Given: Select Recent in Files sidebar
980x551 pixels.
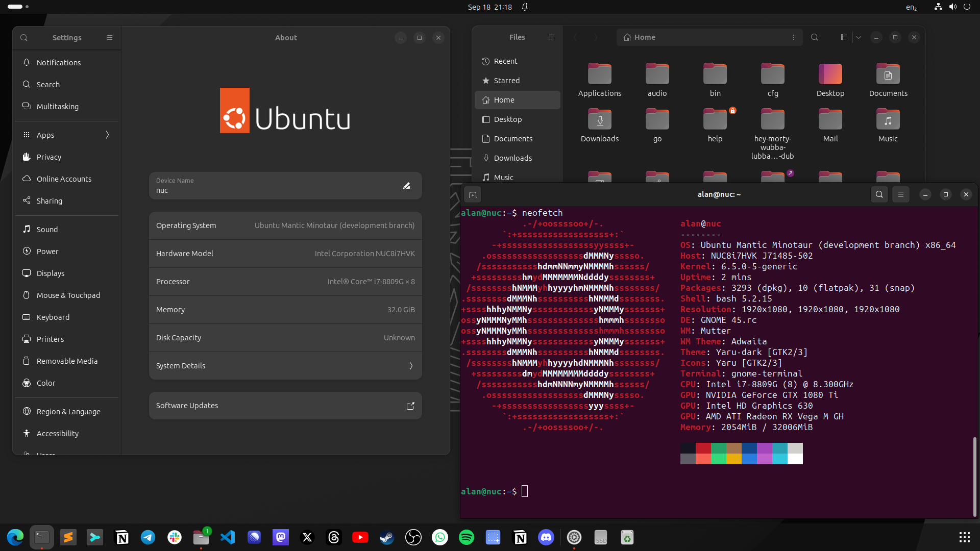Looking at the screenshot, I should click(x=518, y=61).
